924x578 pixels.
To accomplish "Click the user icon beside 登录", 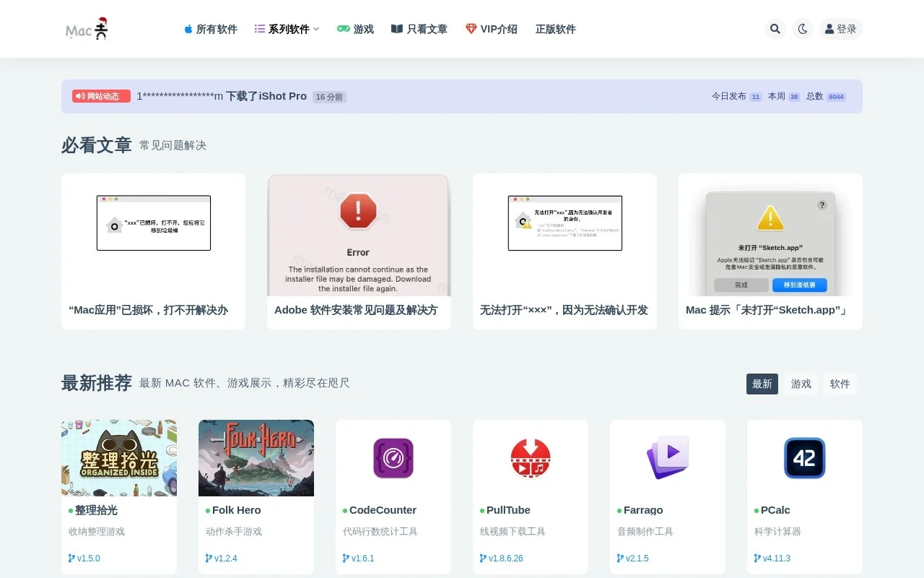I will click(x=829, y=29).
